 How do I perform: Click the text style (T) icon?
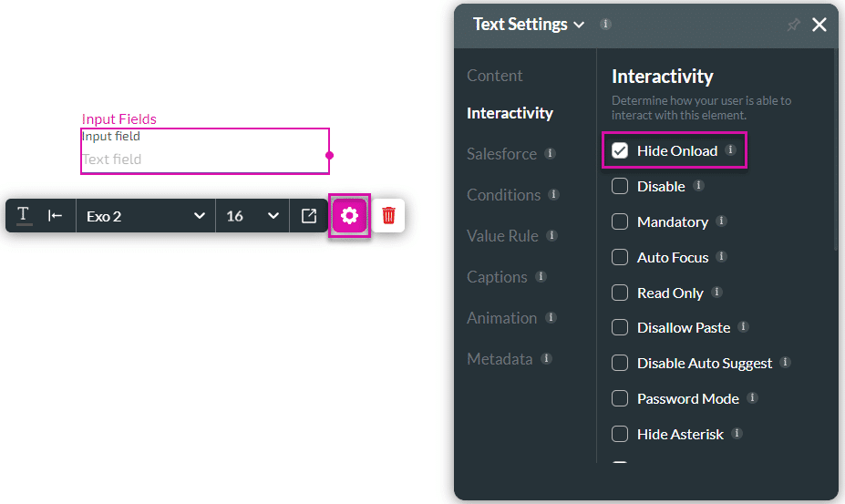24,216
